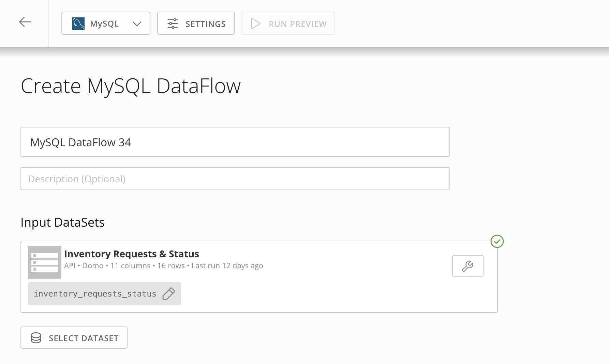
Task: Click the Description (Optional) field
Action: [235, 179]
